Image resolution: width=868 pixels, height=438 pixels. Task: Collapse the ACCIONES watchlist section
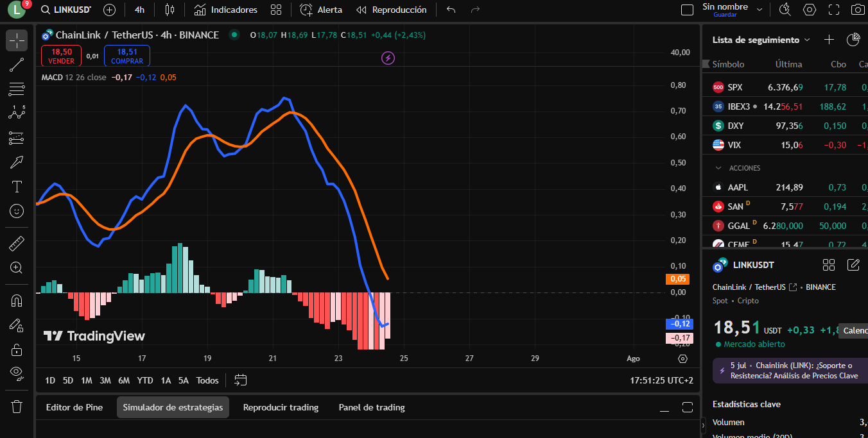pyautogui.click(x=718, y=168)
